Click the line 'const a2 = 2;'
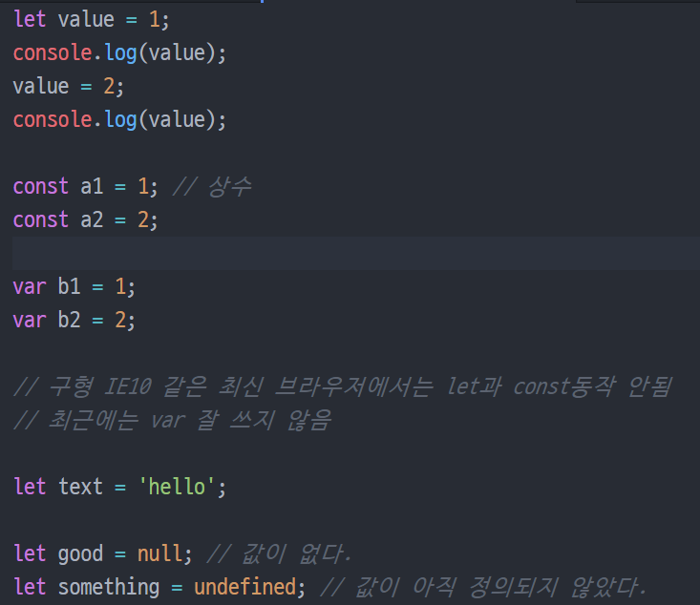The width and height of the screenshot is (700, 605). (85, 220)
